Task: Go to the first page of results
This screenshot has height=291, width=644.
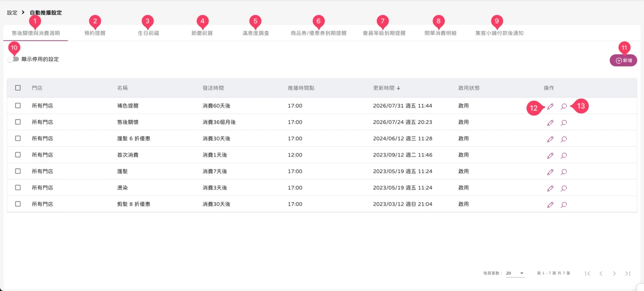Action: (588, 273)
